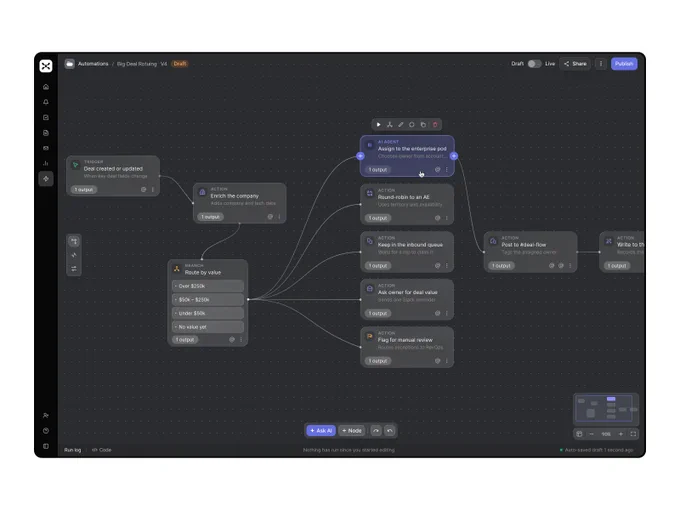680x510 pixels.
Task: Click the fullscreen fit-view icon
Action: coord(633,434)
